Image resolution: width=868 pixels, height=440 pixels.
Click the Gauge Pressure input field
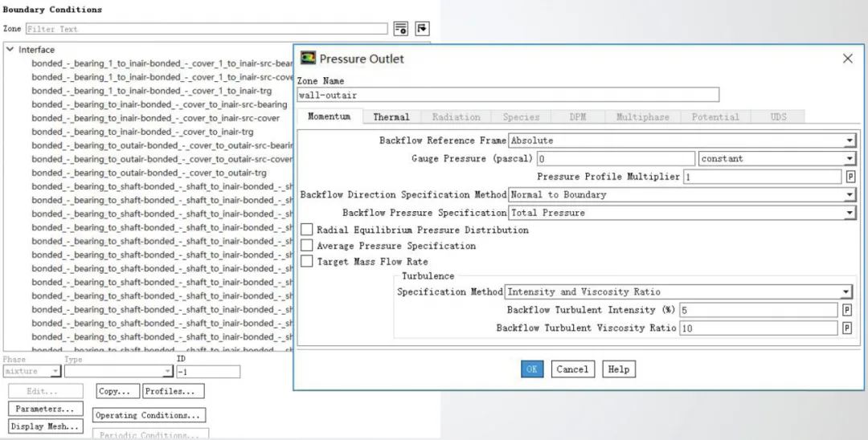[x=616, y=159]
